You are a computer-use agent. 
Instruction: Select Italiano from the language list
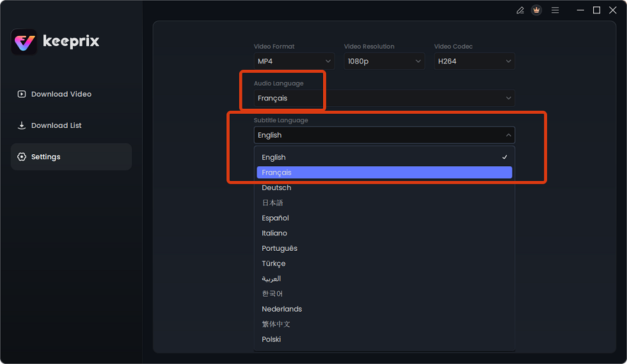point(274,233)
